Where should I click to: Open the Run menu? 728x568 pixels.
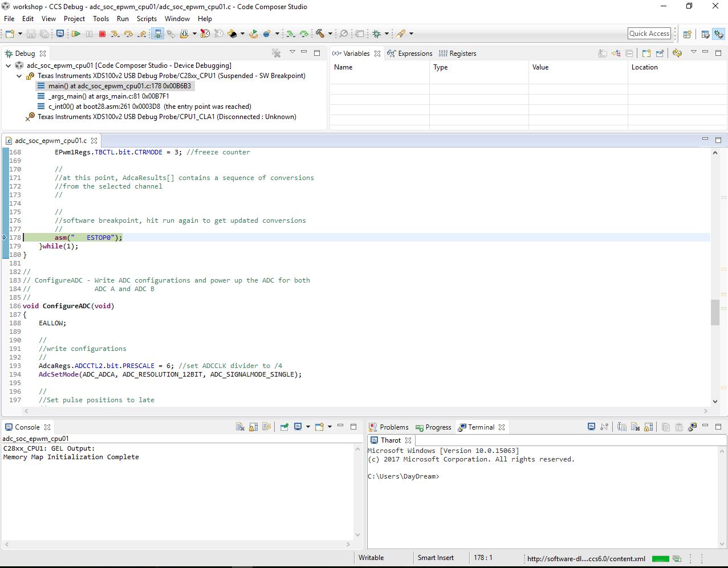(123, 18)
